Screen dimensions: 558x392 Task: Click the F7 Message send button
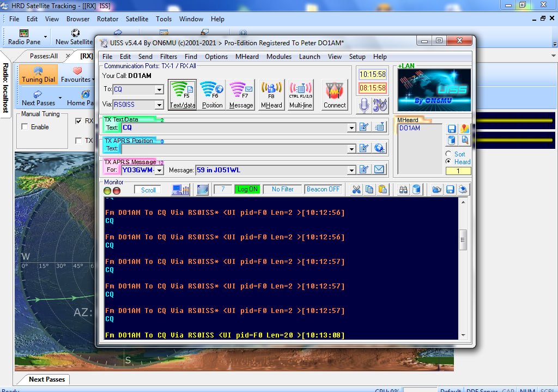coord(241,95)
